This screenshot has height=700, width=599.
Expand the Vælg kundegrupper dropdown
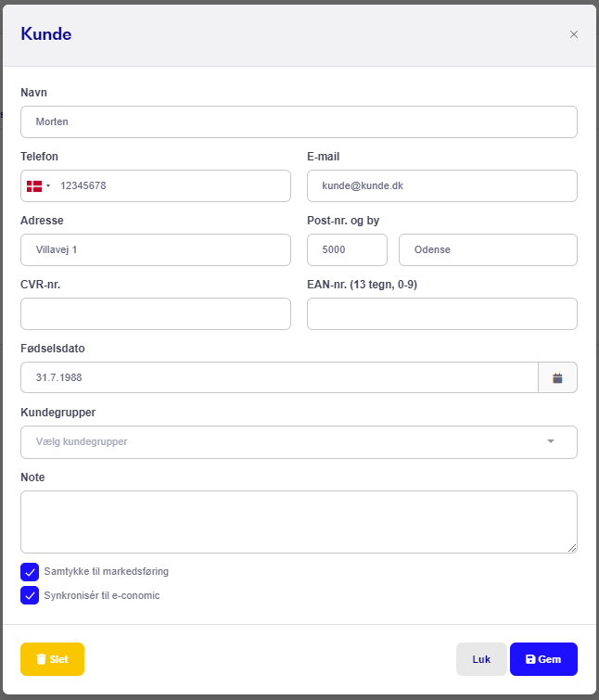tap(299, 442)
